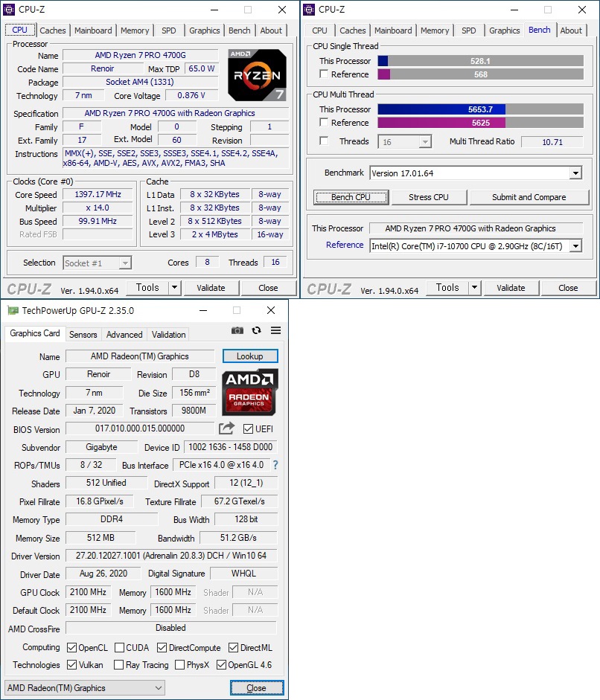
Task: Click the Reference link label in Bench
Action: 345,245
